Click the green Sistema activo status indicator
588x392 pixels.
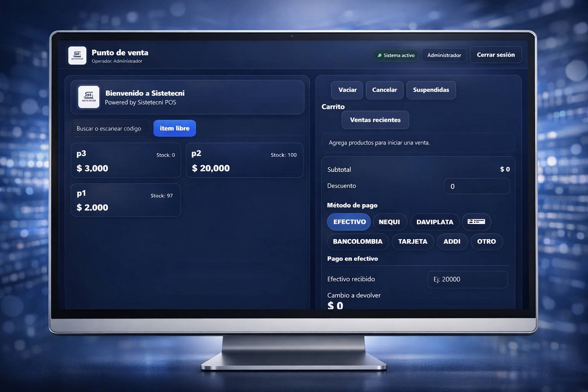(x=396, y=55)
